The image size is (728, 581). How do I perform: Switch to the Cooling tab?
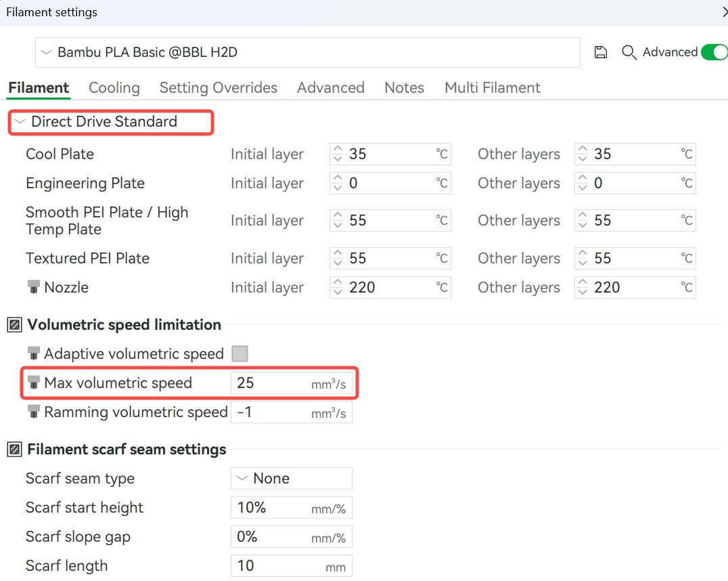coord(114,88)
